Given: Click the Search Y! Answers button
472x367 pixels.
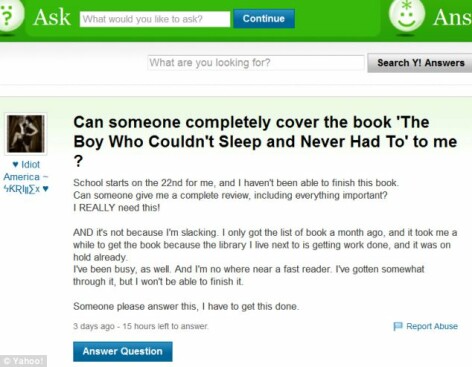Looking at the screenshot, I should coord(420,63).
